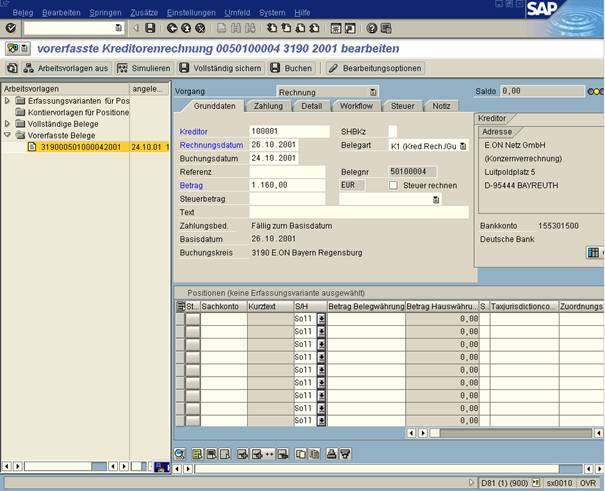Click the red Cancel icon
This screenshot has width=605, height=491.
(200, 28)
